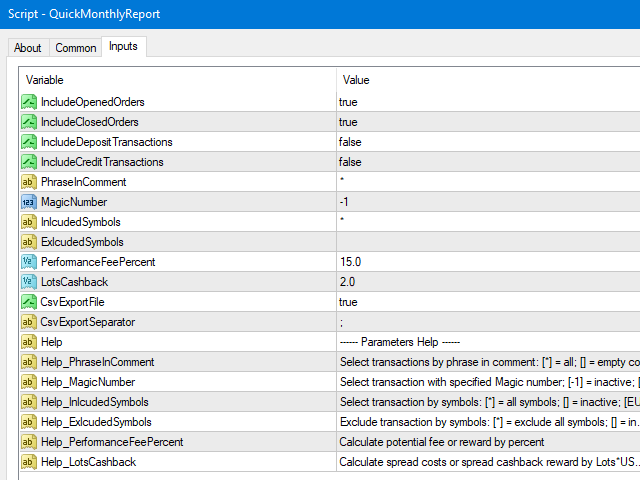The height and width of the screenshot is (480, 640).
Task: Click the PerformanceFeePercent double type icon
Action: pyautogui.click(x=29, y=262)
